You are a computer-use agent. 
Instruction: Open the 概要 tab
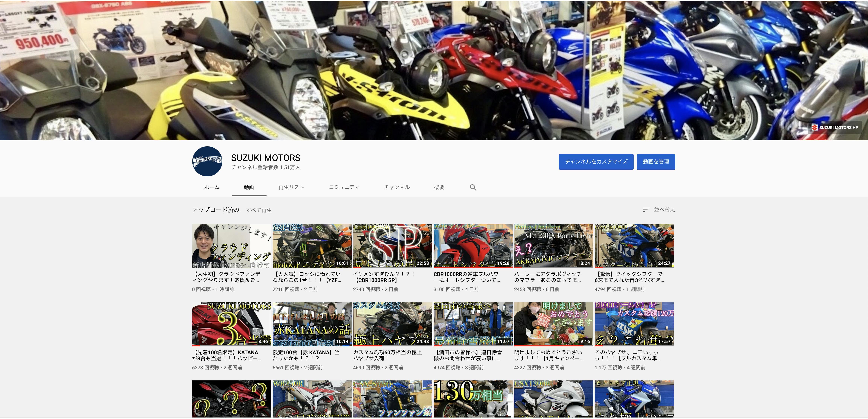click(439, 187)
